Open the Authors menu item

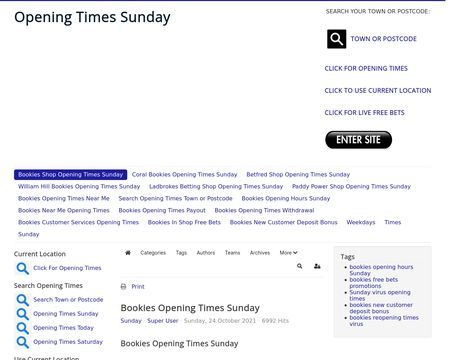pyautogui.click(x=206, y=253)
